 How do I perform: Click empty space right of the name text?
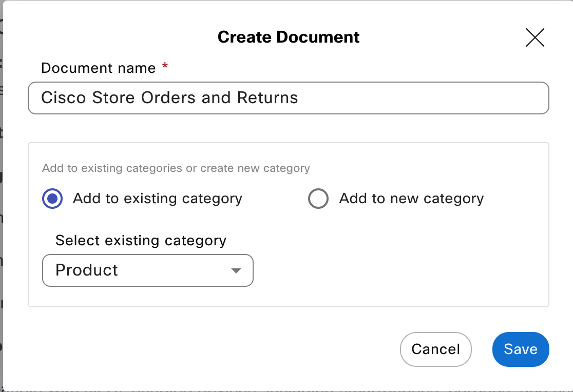421,97
